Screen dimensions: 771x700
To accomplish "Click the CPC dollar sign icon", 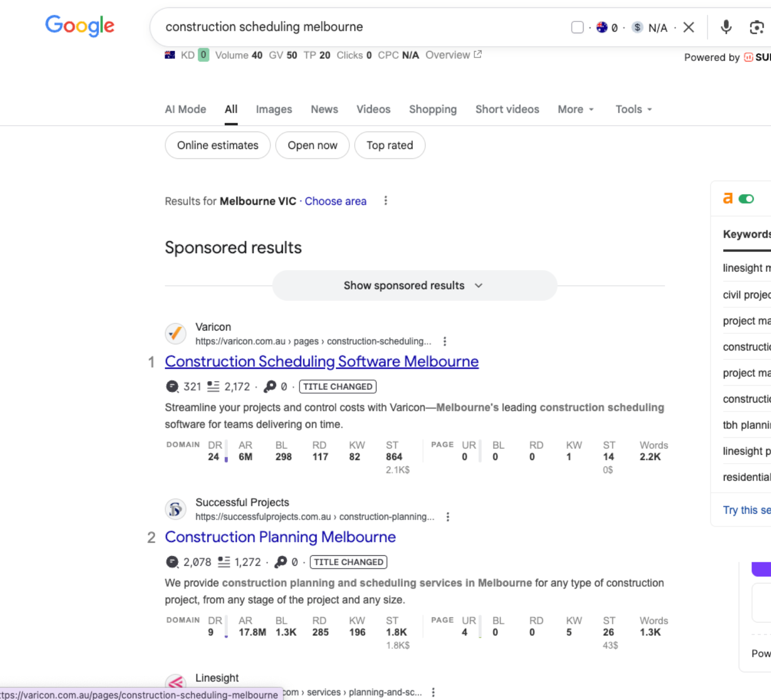I will 637,27.
